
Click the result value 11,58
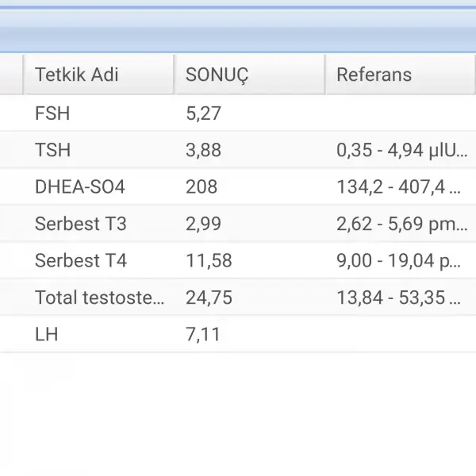point(208,260)
